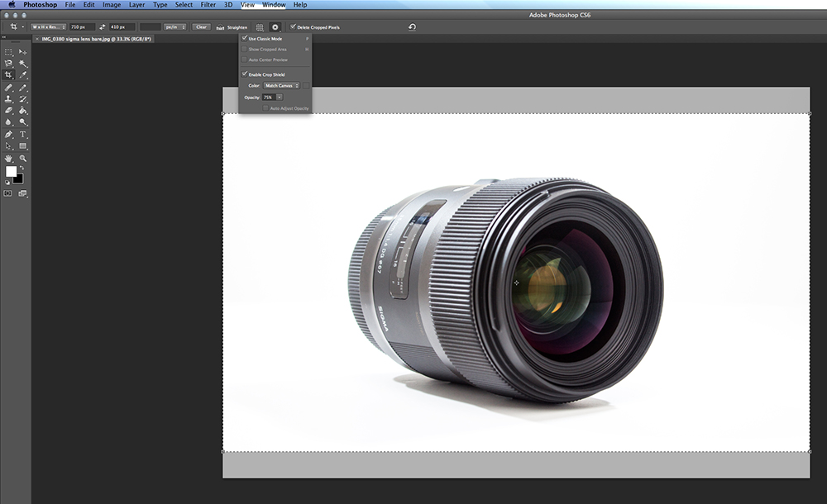Click the Clear button in options bar
This screenshot has width=827, height=504.
(x=201, y=27)
